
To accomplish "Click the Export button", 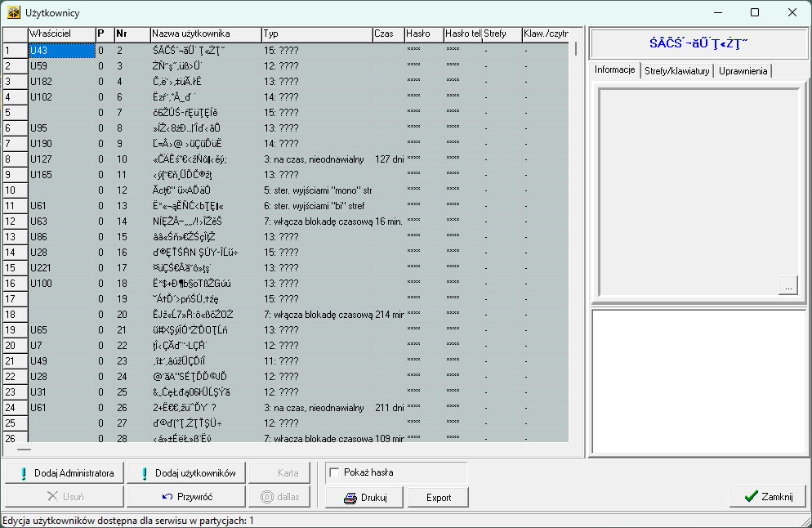I will point(439,497).
